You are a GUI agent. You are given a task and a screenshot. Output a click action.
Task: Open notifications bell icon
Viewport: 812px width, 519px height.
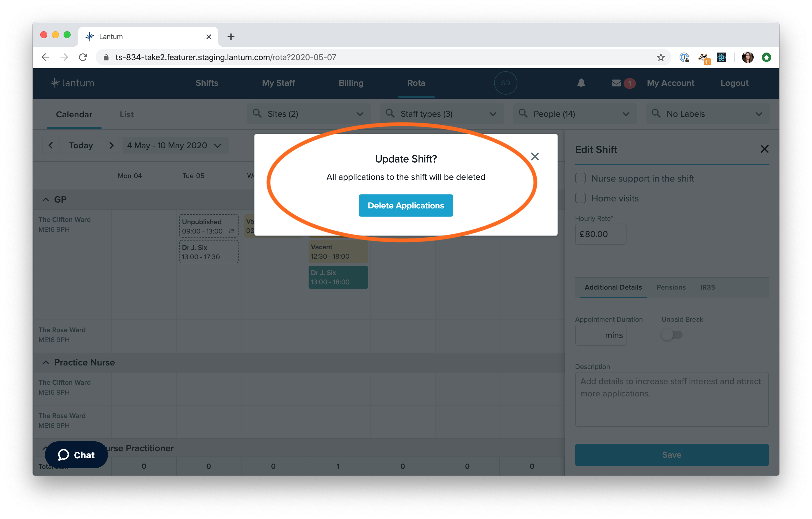click(x=581, y=83)
